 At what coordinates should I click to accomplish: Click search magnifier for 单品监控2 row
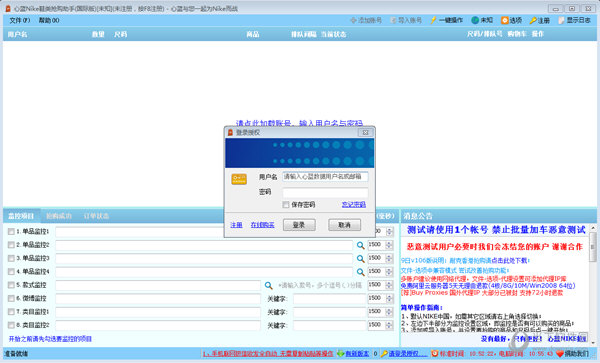point(360,245)
